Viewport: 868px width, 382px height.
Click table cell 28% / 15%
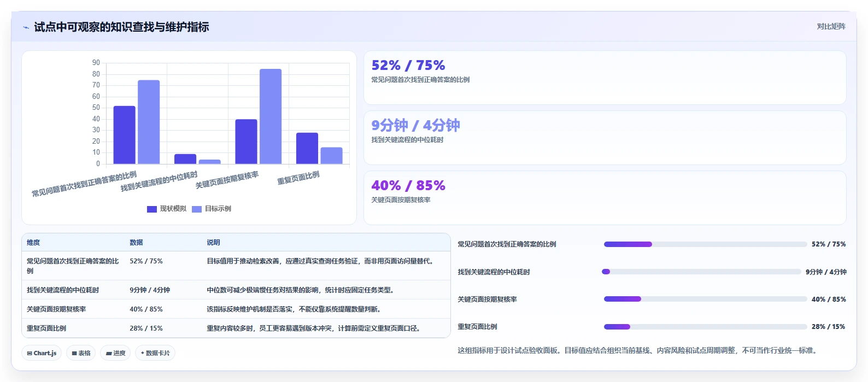click(146, 328)
